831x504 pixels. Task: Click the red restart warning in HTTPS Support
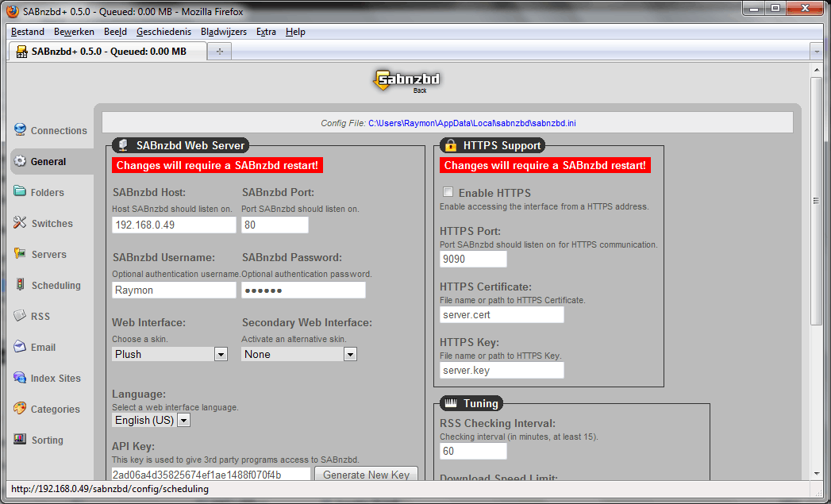pos(544,165)
